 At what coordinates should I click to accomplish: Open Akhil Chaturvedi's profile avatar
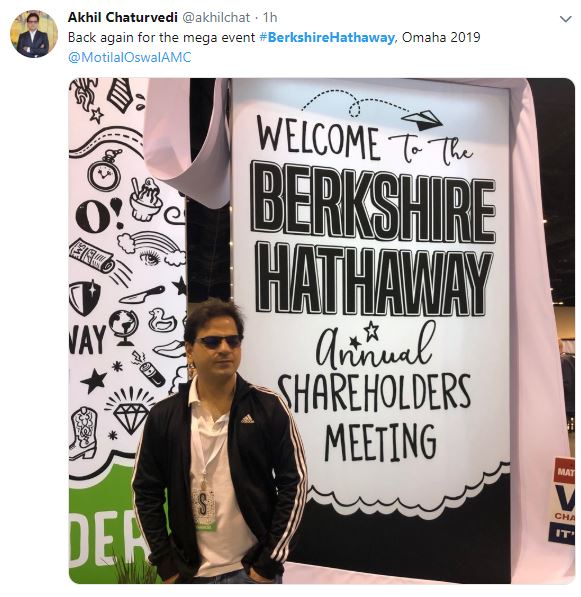point(34,34)
